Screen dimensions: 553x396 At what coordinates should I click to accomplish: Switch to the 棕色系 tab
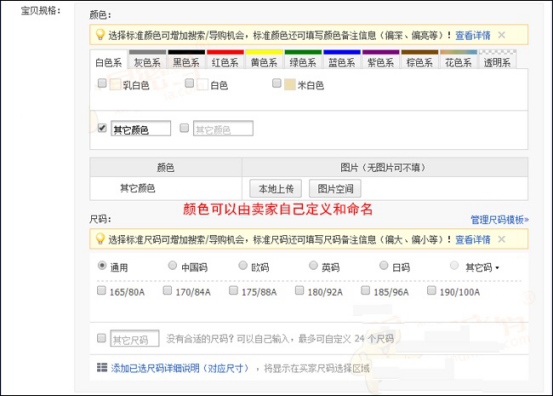[419, 60]
